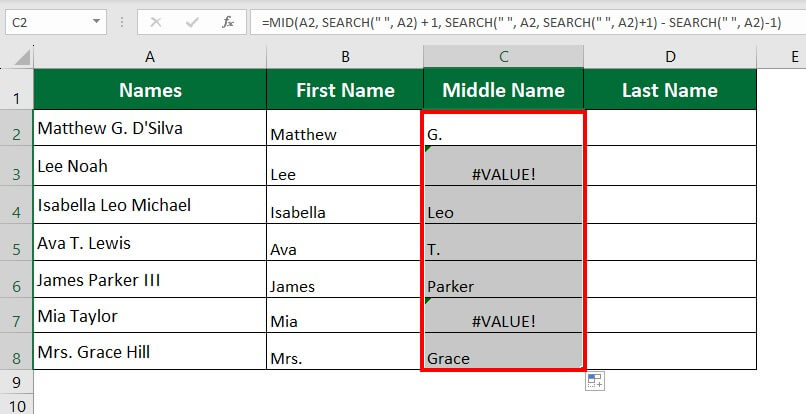Select column D header
The image size is (806, 414).
coord(670,58)
